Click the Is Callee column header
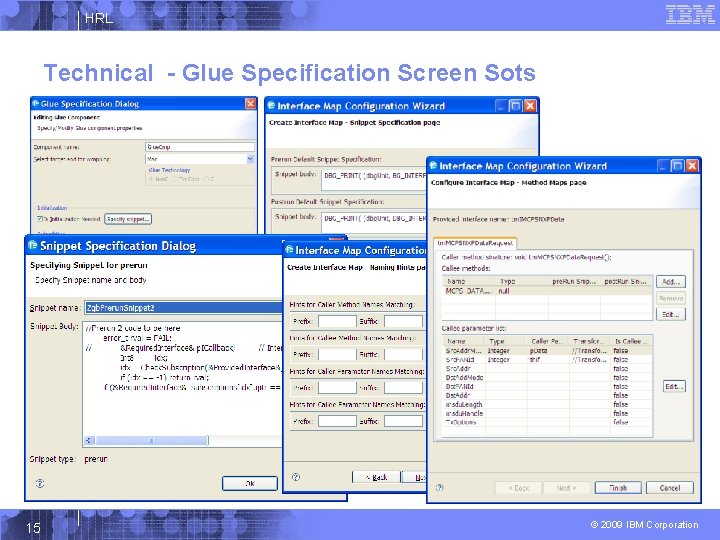 click(631, 341)
